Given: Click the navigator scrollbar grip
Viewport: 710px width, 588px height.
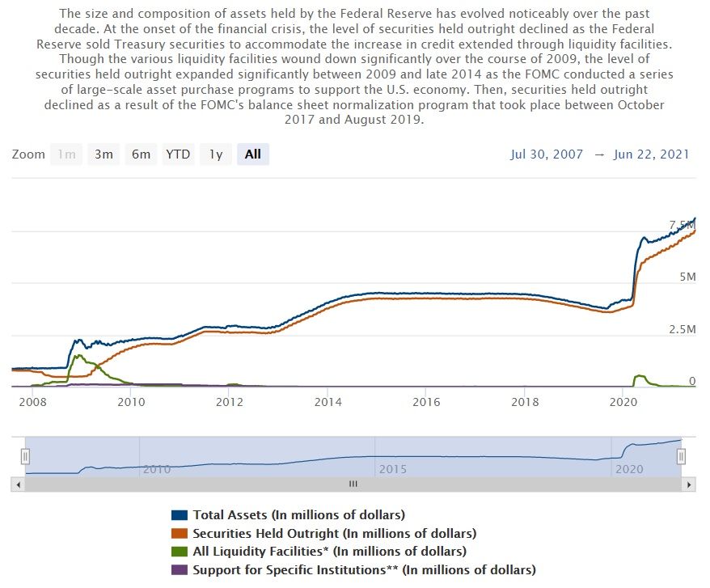Looking at the screenshot, I should tap(353, 484).
